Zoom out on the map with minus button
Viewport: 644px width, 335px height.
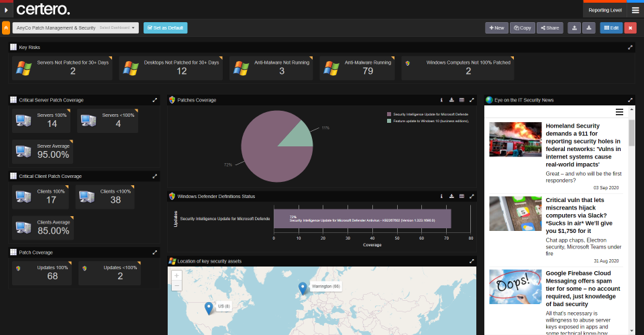click(x=176, y=286)
